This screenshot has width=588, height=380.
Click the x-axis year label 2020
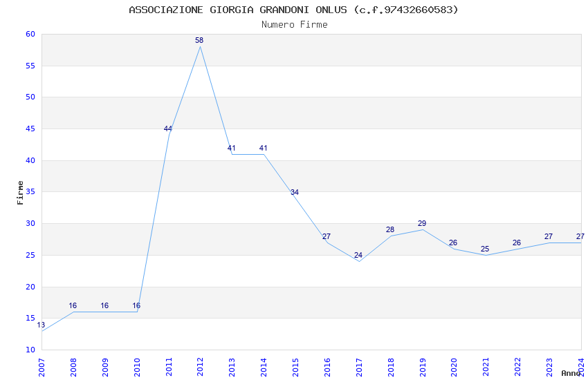tap(454, 367)
